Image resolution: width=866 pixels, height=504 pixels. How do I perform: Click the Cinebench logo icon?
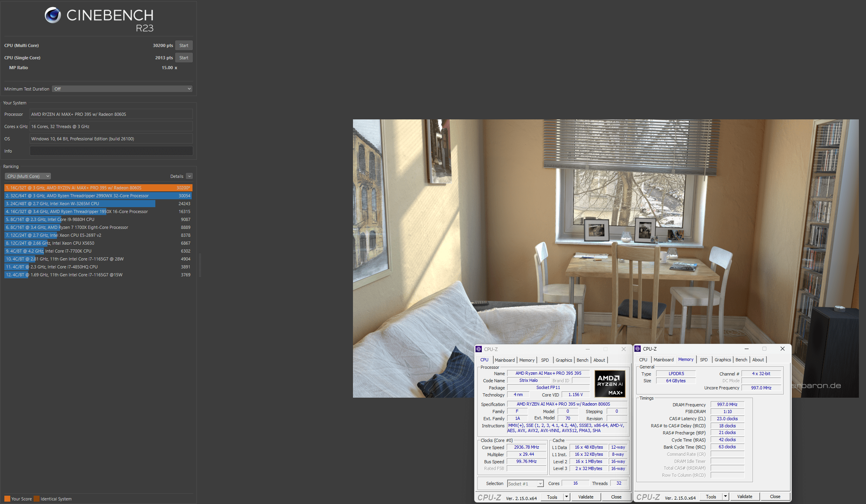[x=53, y=15]
